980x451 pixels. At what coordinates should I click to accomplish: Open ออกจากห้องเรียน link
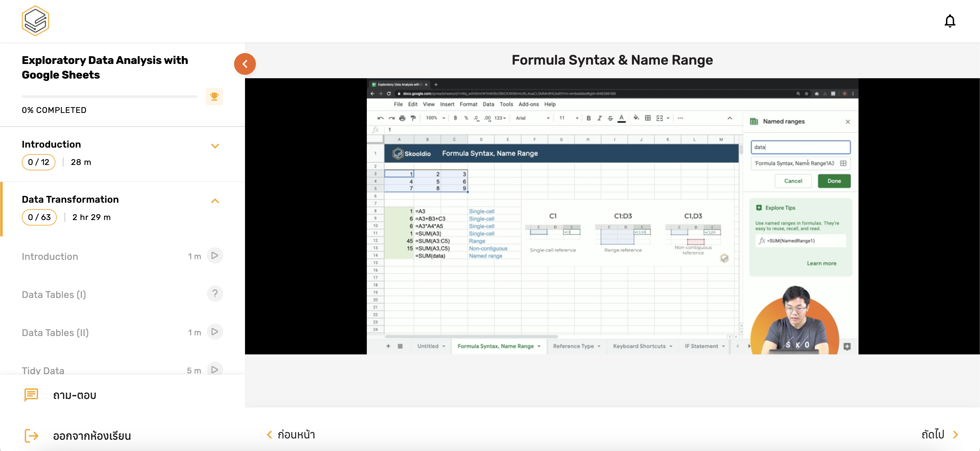(92, 436)
